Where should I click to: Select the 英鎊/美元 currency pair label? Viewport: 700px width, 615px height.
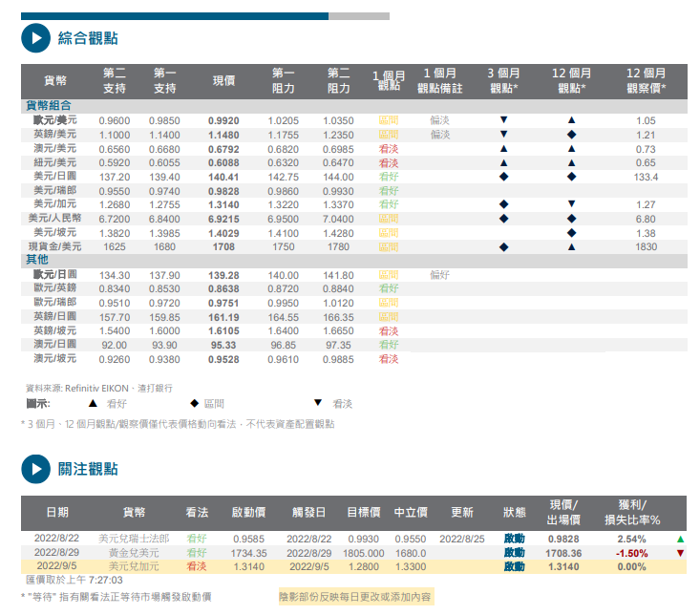[x=55, y=135]
